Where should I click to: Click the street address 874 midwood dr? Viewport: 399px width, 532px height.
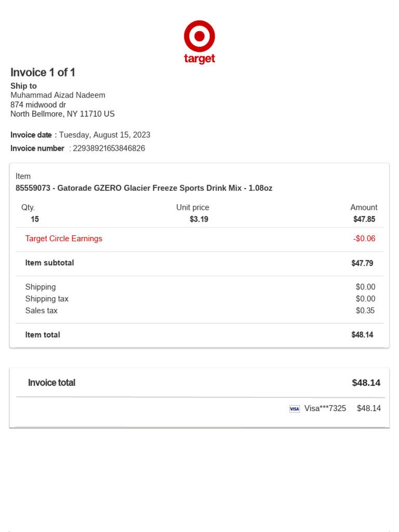point(38,104)
